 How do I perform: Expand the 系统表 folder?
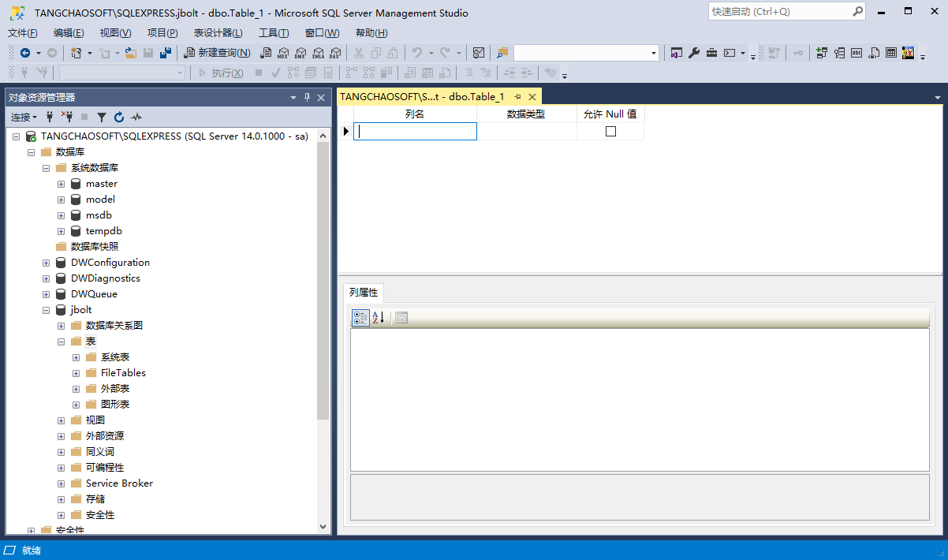pyautogui.click(x=76, y=357)
